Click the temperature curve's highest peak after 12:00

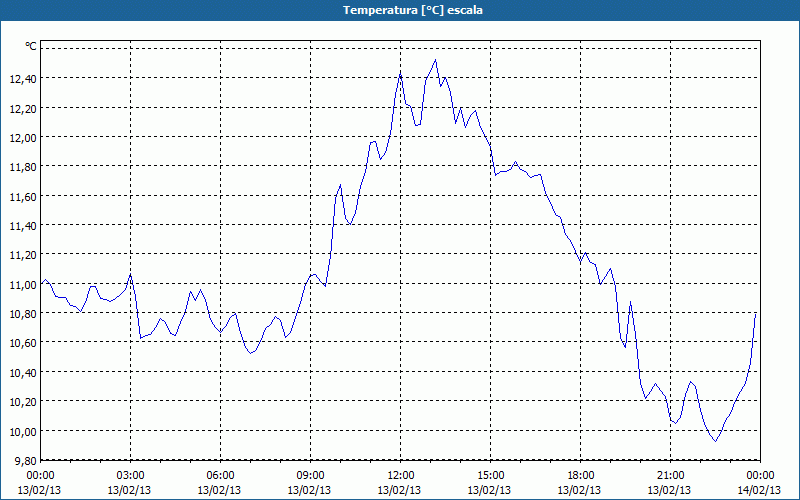(435, 60)
